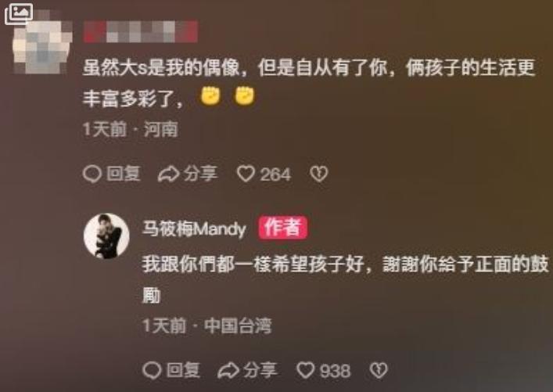Select Mandy's reply starting with 我跟你們

pyautogui.click(x=346, y=279)
